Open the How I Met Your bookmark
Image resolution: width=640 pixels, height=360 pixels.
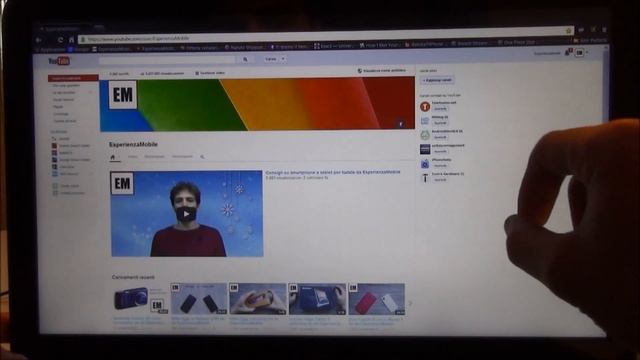tap(380, 45)
